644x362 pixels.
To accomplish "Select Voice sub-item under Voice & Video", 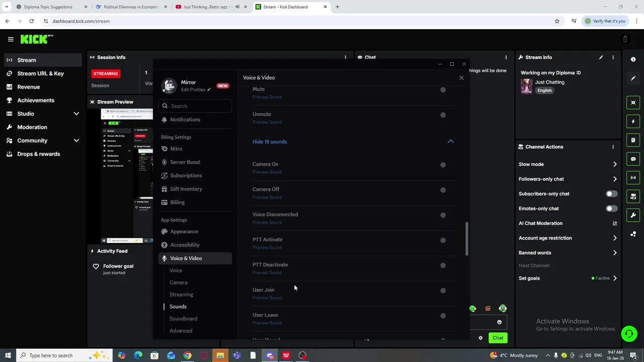I will click(176, 270).
